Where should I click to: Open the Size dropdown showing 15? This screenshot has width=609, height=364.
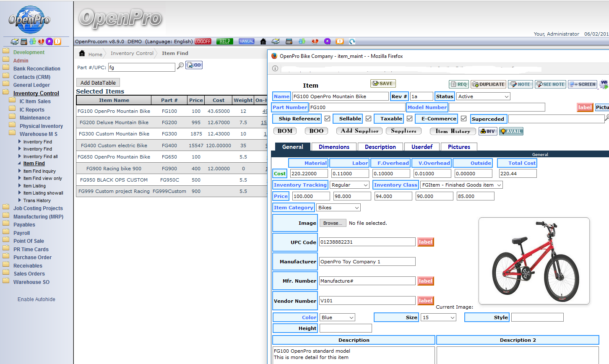tap(439, 317)
